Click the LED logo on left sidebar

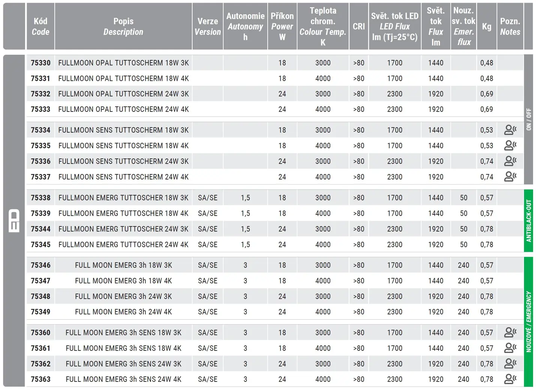click(x=14, y=221)
